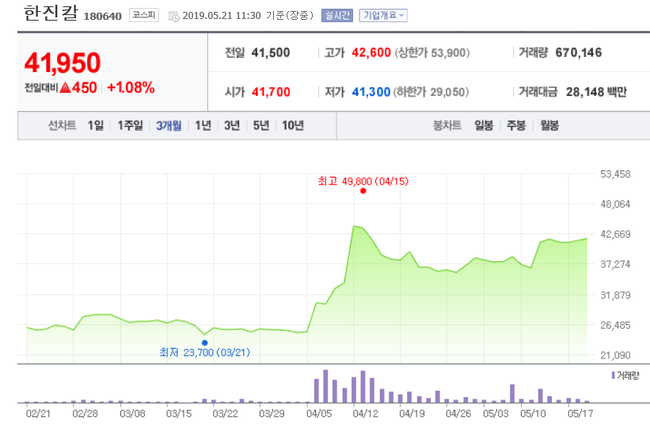This screenshot has height=428, width=650.
Task: Click the 코스피 market badge
Action: pos(144,15)
